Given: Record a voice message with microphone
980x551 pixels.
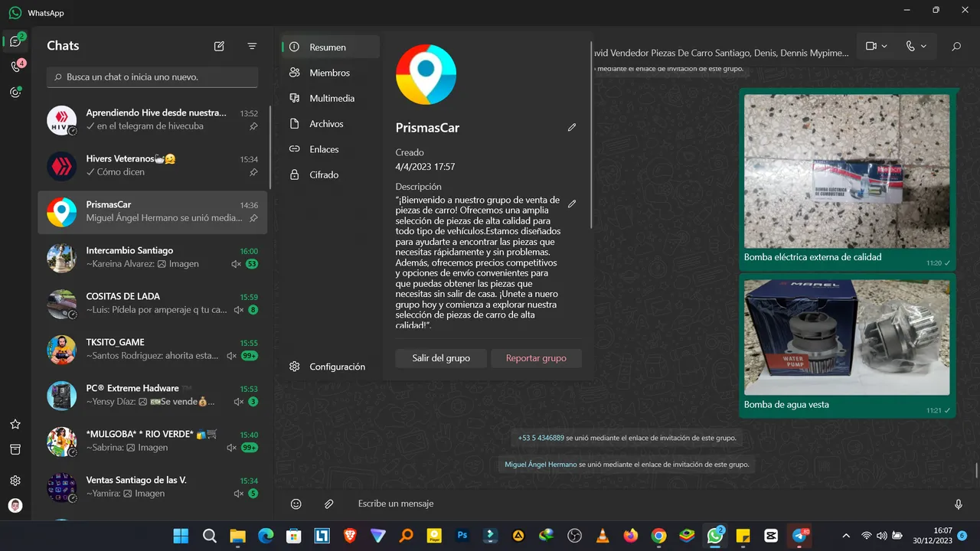Looking at the screenshot, I should point(958,504).
